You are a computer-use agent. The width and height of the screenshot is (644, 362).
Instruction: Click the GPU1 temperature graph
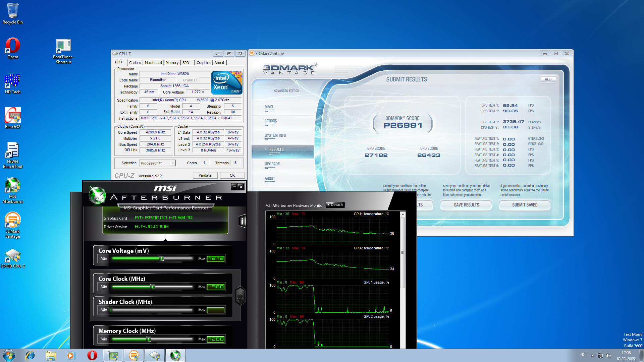tap(333, 230)
